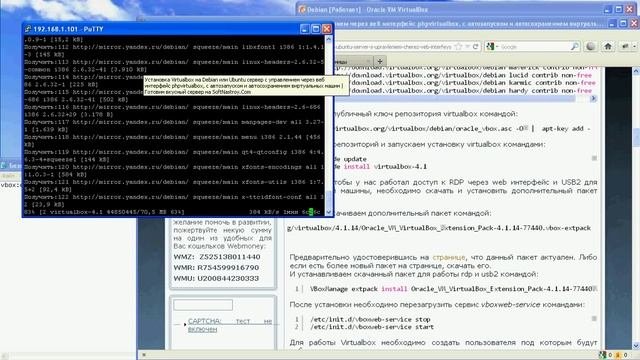Image resolution: width=640 pixels, height=360 pixels.
Task: Click the repository line 'lucid contrib non-free'
Action: [550, 76]
